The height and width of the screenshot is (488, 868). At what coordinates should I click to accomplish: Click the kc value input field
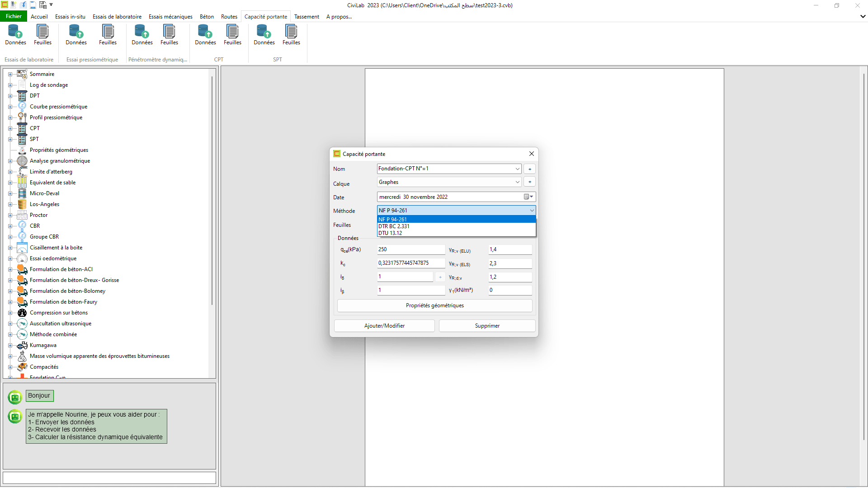pos(411,263)
